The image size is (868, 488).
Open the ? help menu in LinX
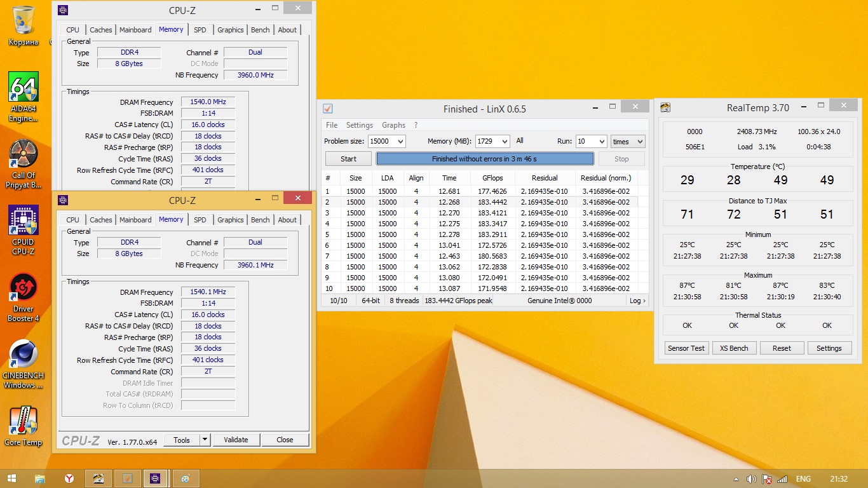coord(416,125)
